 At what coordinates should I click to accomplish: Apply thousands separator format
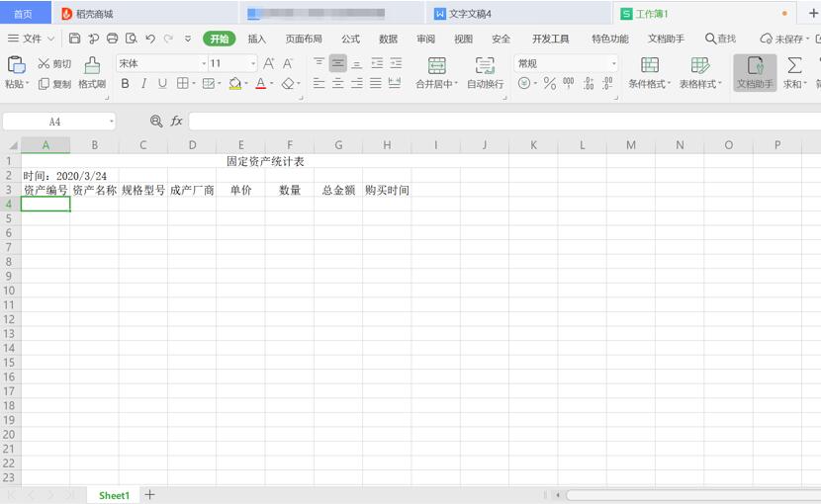[568, 83]
